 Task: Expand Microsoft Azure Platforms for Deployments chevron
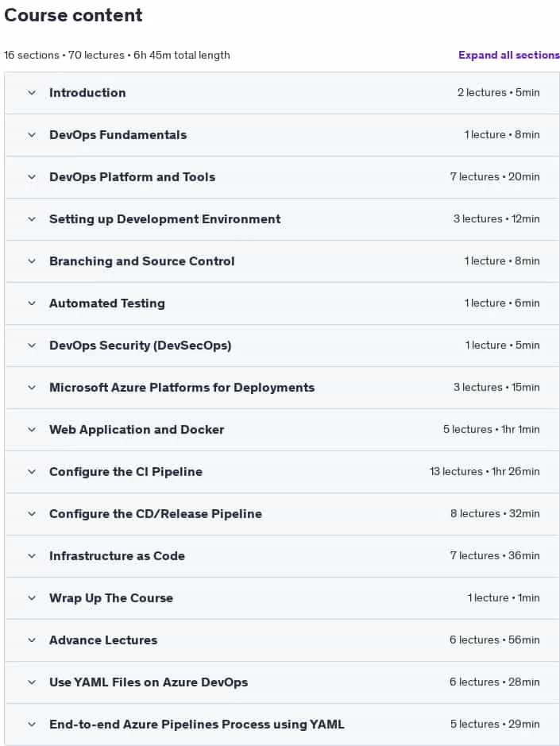[x=32, y=388]
